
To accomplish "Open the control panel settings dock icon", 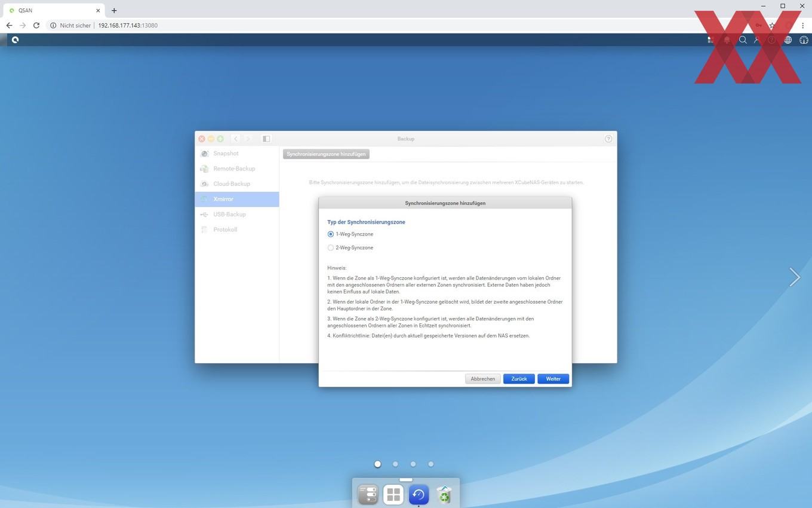I will click(x=368, y=494).
